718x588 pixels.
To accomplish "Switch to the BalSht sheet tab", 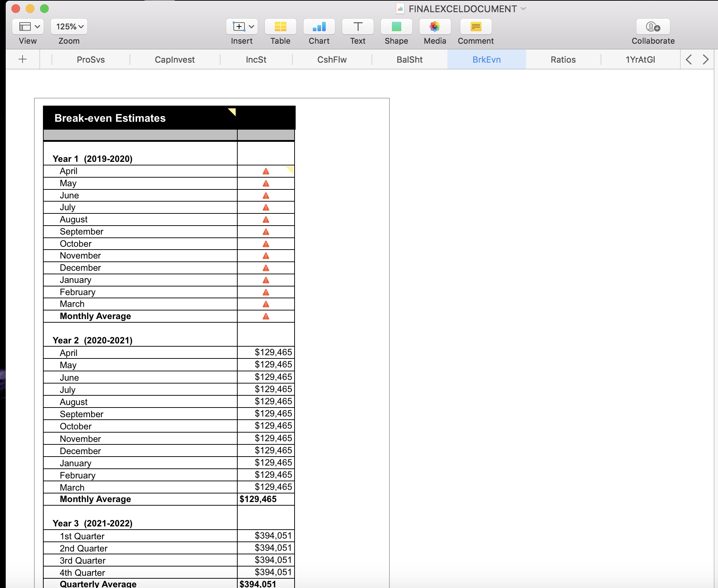I will point(409,59).
